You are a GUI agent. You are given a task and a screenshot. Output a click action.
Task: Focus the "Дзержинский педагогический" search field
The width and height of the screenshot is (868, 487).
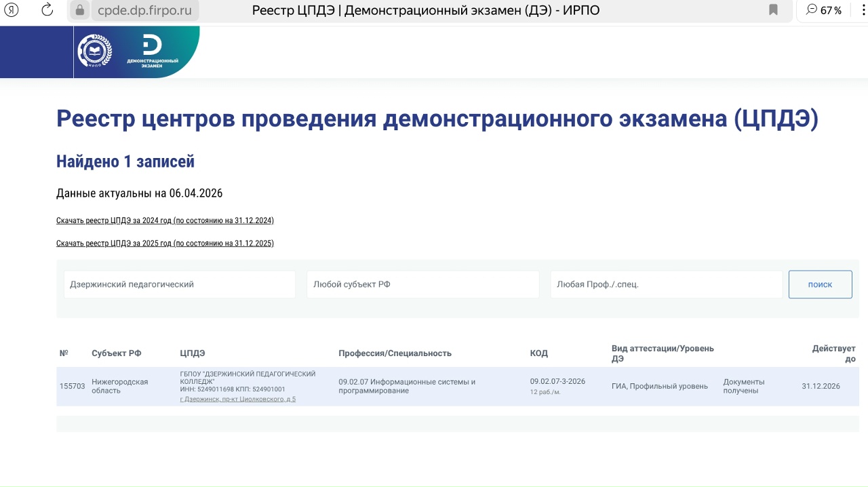tap(180, 285)
